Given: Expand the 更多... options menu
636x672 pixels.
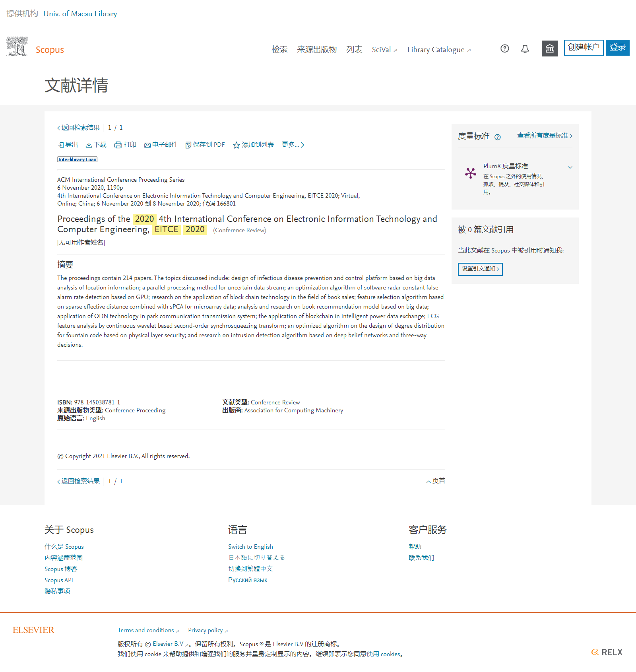Looking at the screenshot, I should (x=293, y=145).
